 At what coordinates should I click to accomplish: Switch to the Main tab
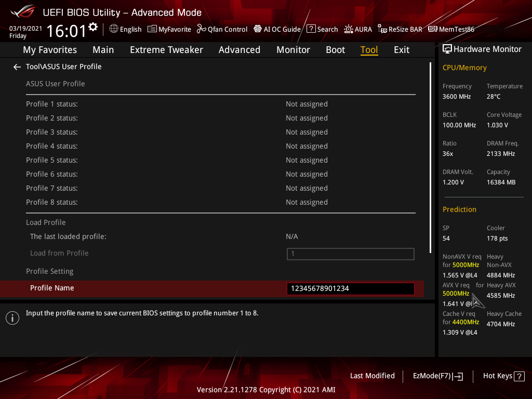103,50
